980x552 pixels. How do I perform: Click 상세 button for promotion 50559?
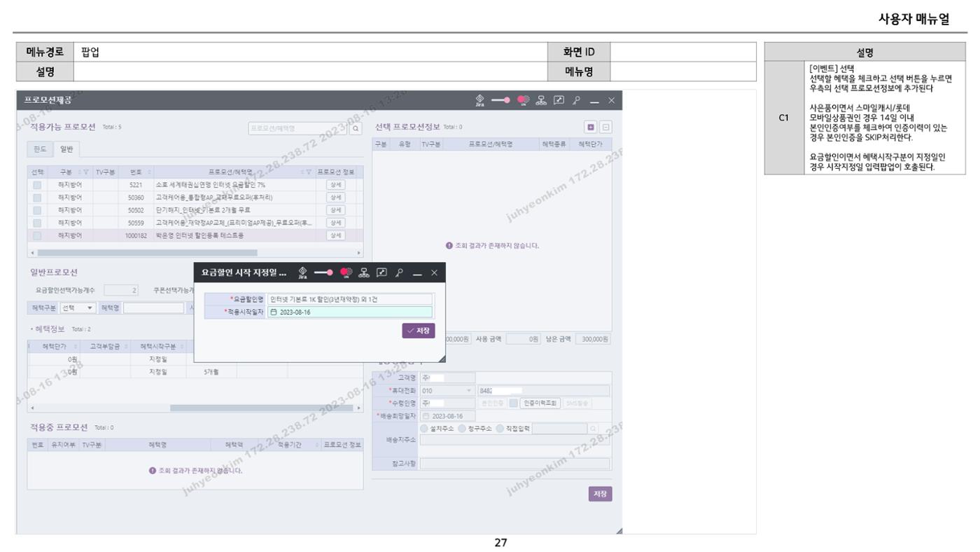click(336, 223)
